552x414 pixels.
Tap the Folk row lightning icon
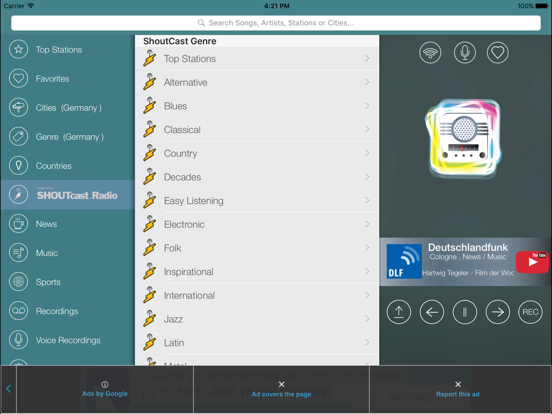150,247
